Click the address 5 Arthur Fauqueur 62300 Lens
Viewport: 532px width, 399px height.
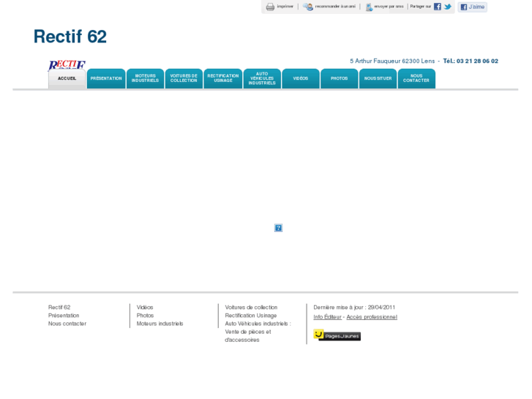392,61
